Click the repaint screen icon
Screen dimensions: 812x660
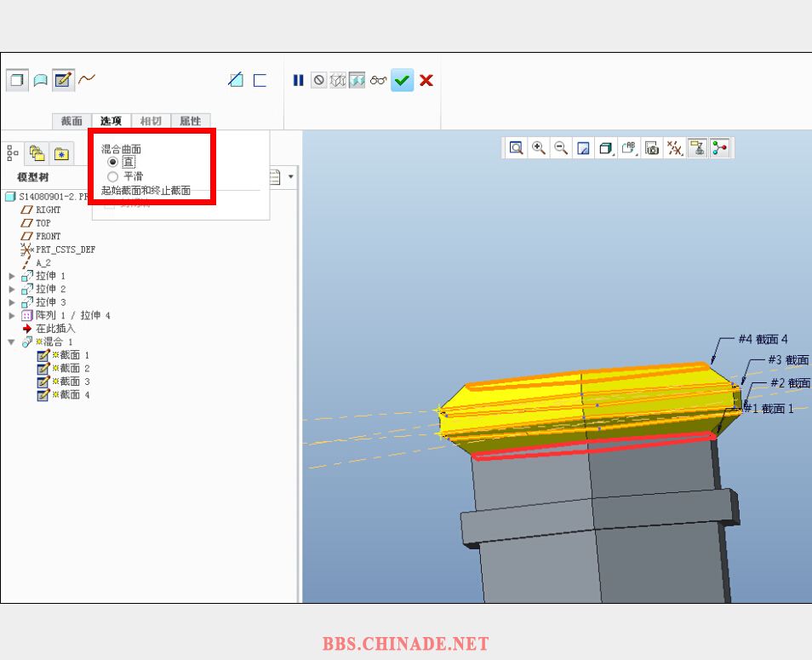coord(583,148)
